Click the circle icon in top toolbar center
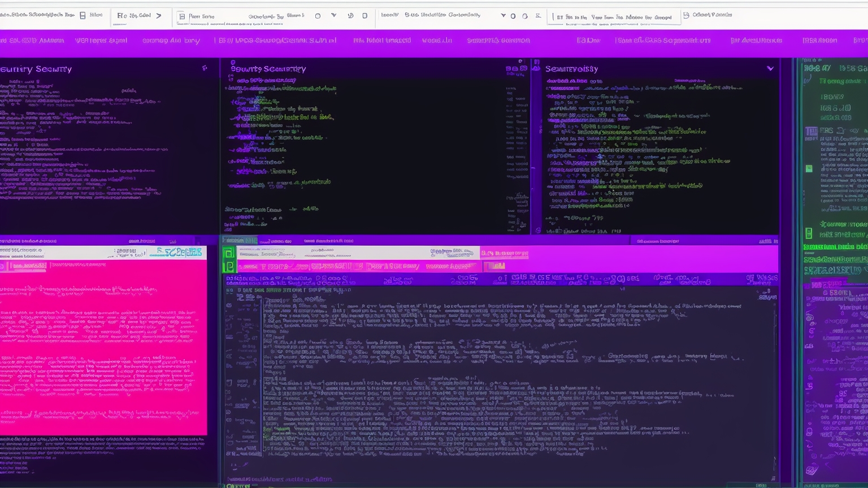Image resolution: width=868 pixels, height=488 pixels. pyautogui.click(x=318, y=16)
